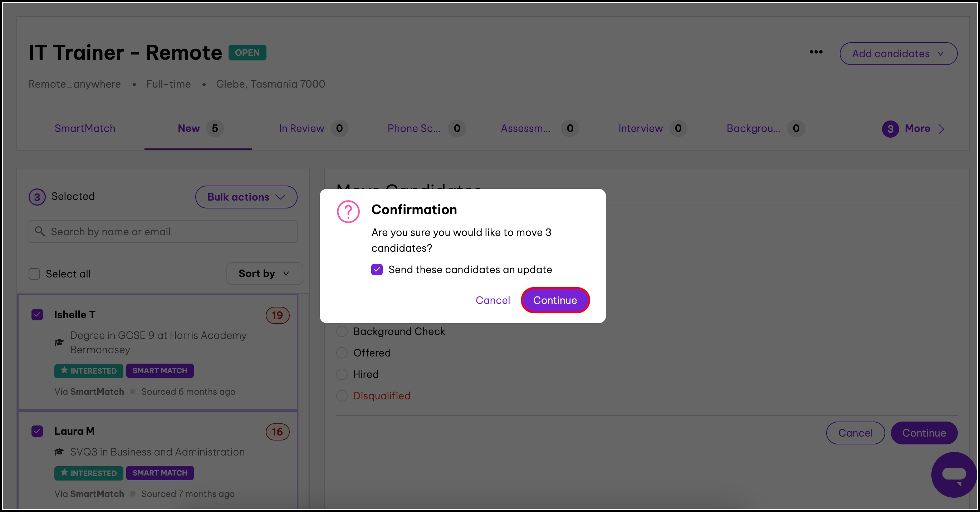
Task: Open the chat support bubble icon
Action: coord(954,474)
